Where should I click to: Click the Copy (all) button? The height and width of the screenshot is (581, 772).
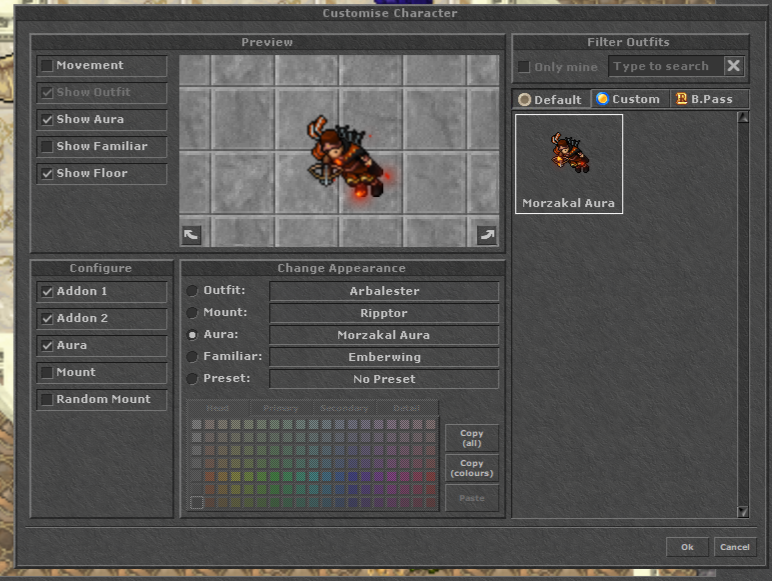click(x=472, y=438)
